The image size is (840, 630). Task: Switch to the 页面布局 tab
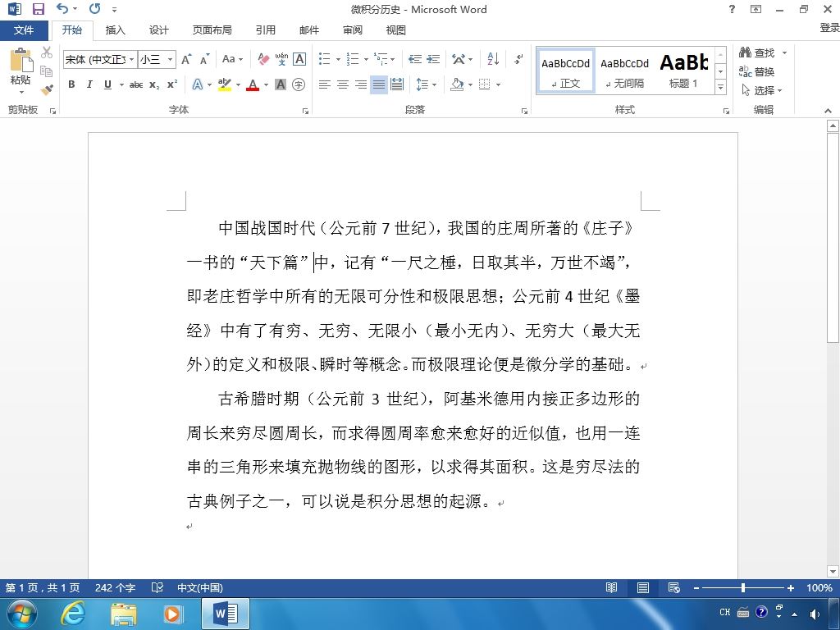(x=212, y=30)
